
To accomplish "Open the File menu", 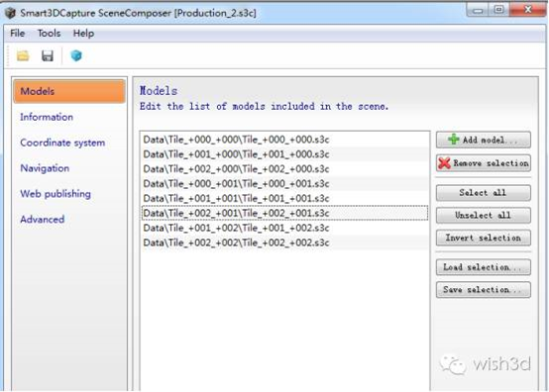I will coord(17,34).
